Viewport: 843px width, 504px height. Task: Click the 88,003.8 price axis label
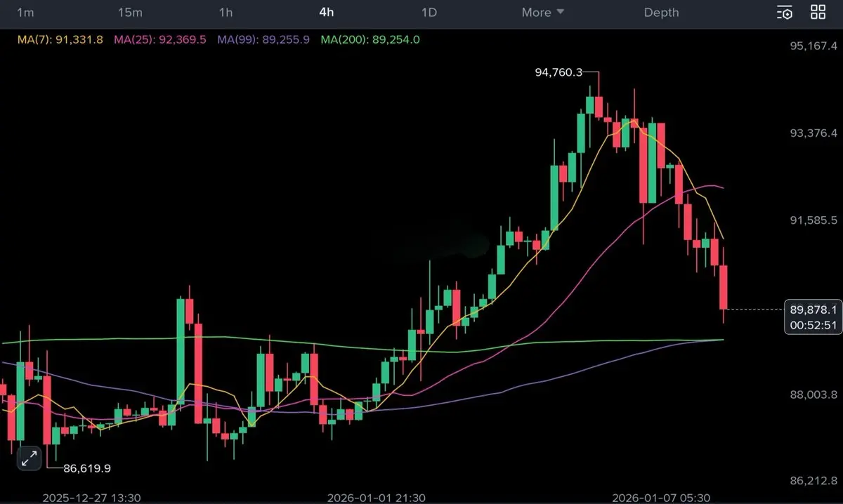pyautogui.click(x=813, y=394)
